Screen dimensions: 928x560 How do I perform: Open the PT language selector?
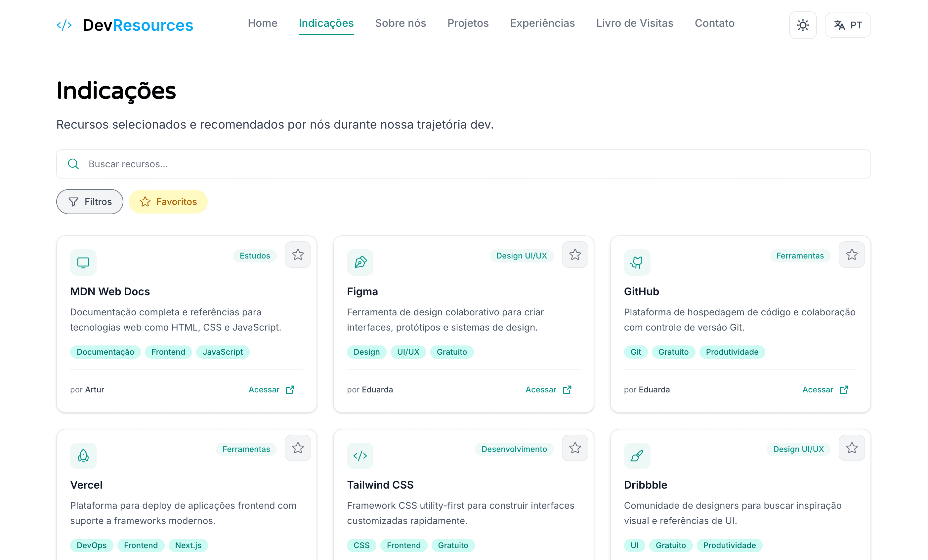tap(847, 25)
